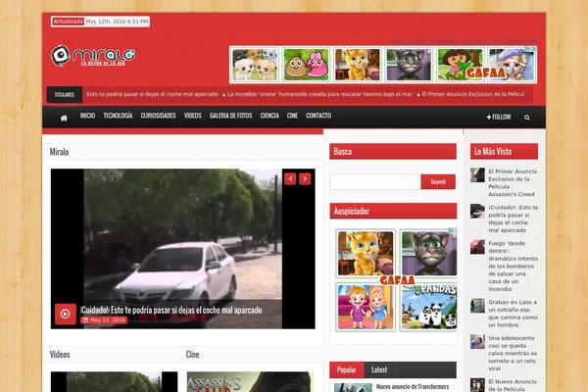The height and width of the screenshot is (392, 588).
Task: Click thumbnail beside Graban en Laos item
Action: tap(477, 306)
